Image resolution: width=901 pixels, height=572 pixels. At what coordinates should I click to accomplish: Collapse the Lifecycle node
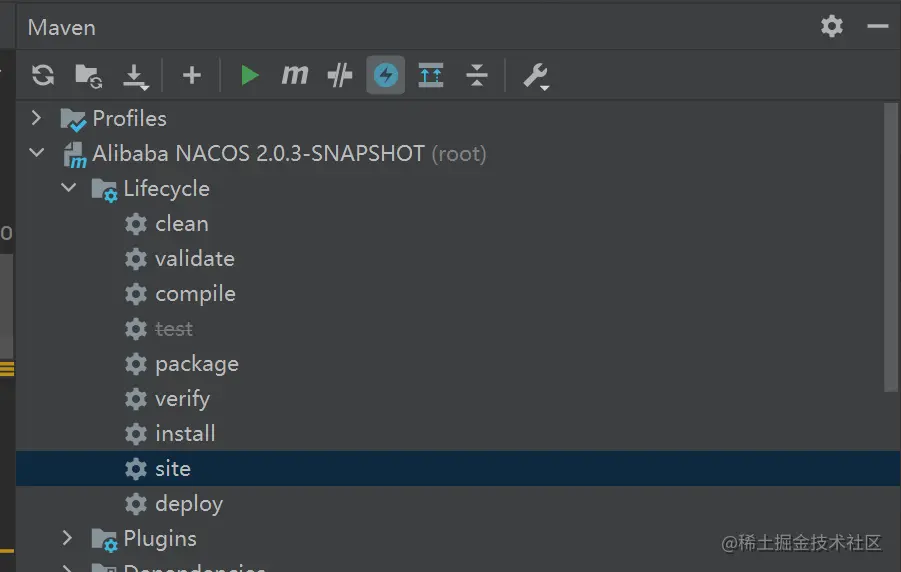(x=68, y=187)
